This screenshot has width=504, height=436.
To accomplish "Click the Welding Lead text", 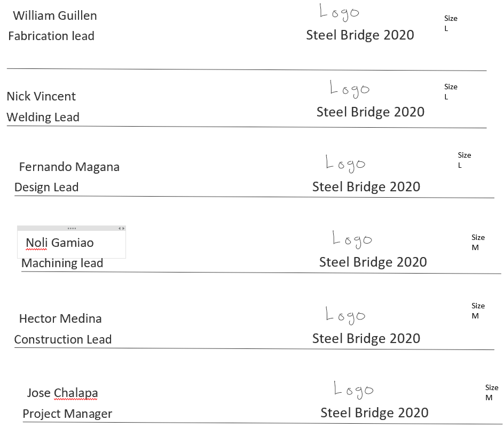I will click(x=43, y=118).
